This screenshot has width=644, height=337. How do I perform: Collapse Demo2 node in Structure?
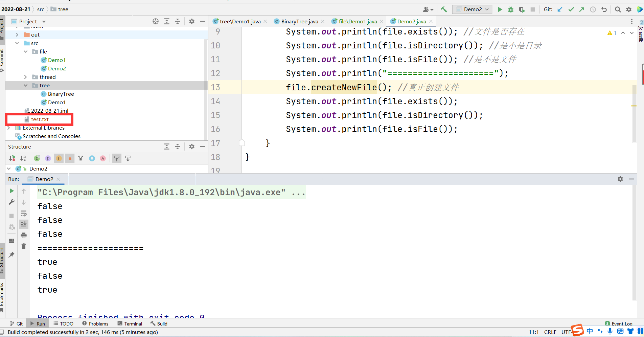[x=8, y=168]
